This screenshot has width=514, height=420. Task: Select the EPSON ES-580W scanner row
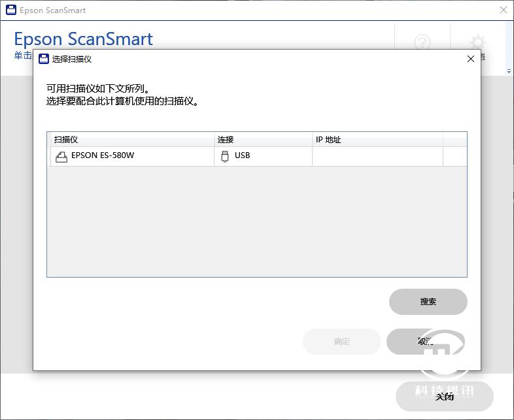click(257, 157)
